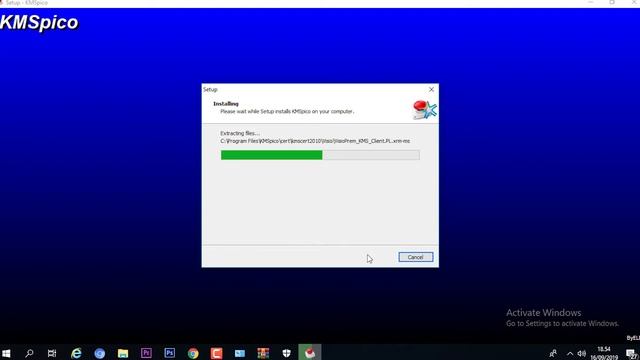Viewport: 640px width, 360px height.
Task: Open Windows Security shield taskbar icon
Action: click(x=287, y=353)
